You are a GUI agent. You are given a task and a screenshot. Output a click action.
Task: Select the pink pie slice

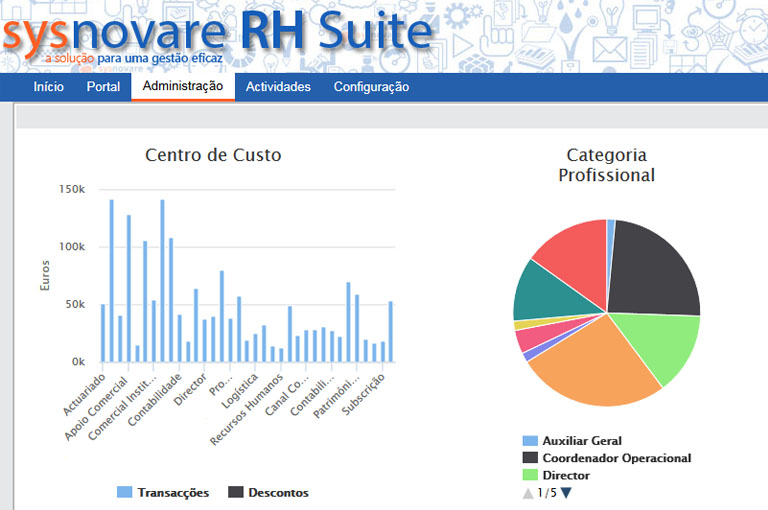539,336
